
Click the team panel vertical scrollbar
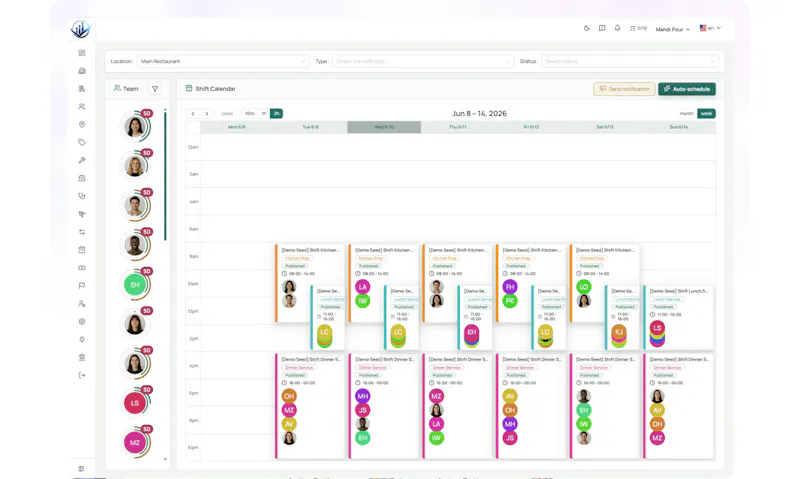click(165, 176)
